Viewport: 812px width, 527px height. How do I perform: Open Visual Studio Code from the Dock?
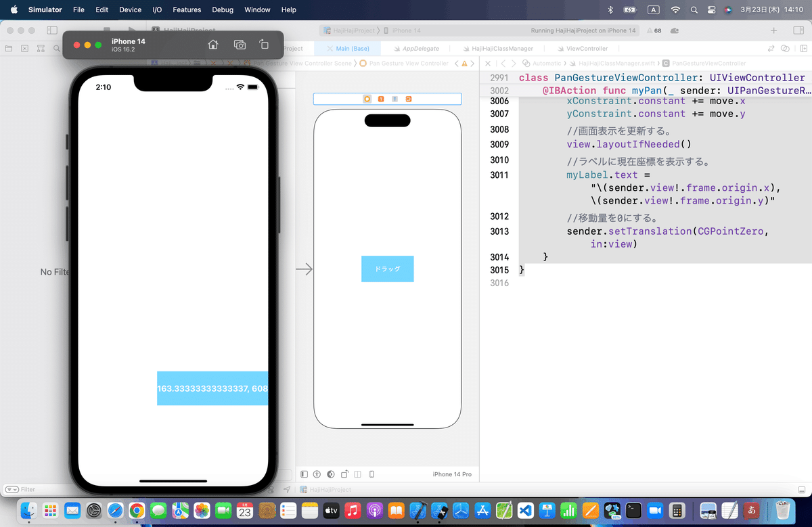(x=526, y=510)
